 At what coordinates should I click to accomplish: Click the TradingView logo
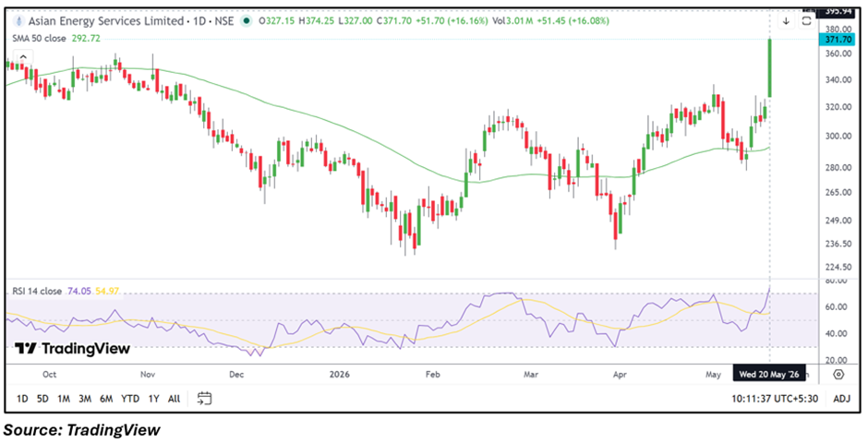coord(72,349)
